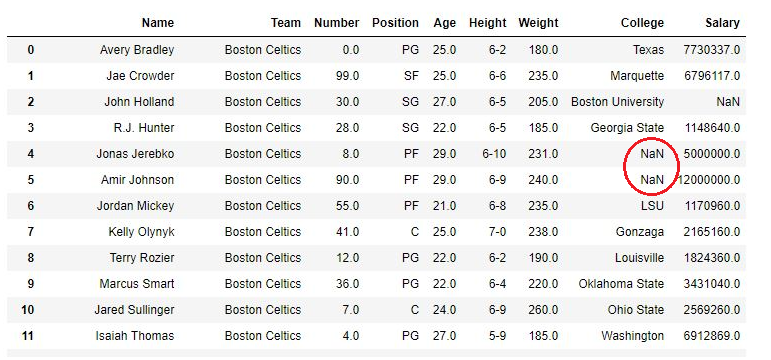Click row index 11

click(x=30, y=336)
